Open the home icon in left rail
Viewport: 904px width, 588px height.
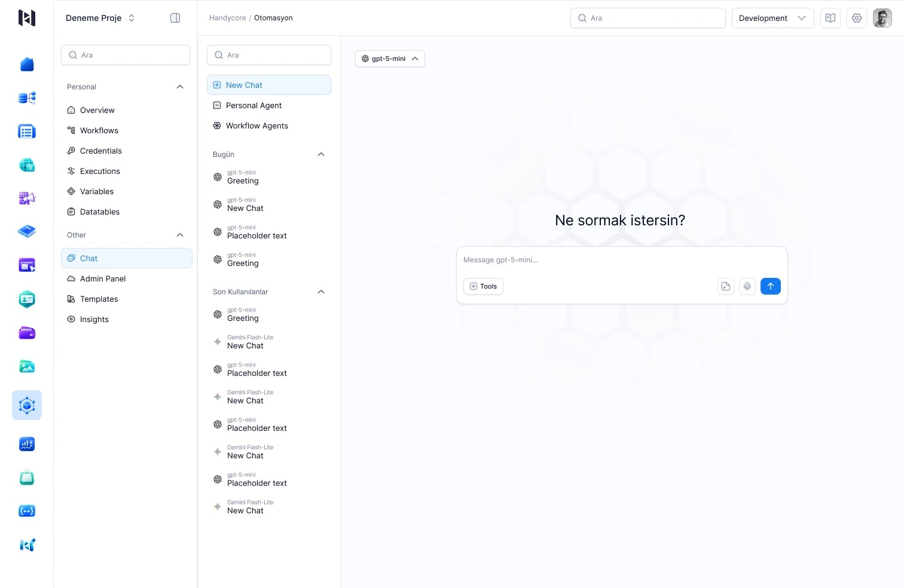pyautogui.click(x=27, y=65)
